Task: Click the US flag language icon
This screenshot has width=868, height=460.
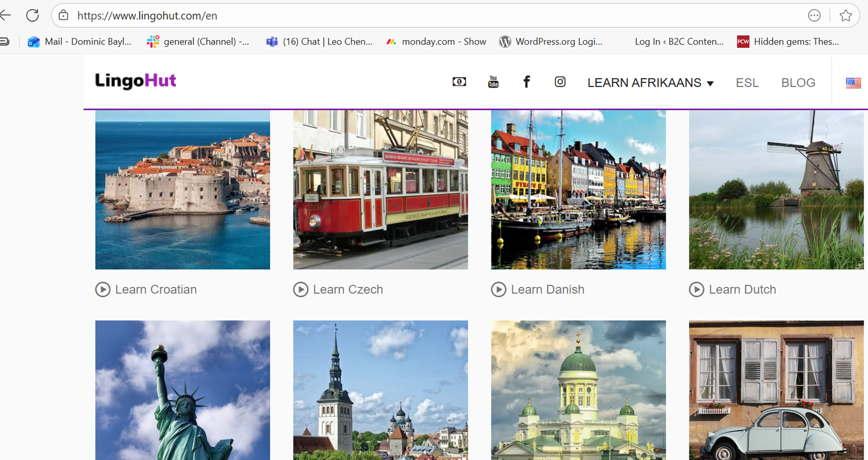Action: point(853,83)
